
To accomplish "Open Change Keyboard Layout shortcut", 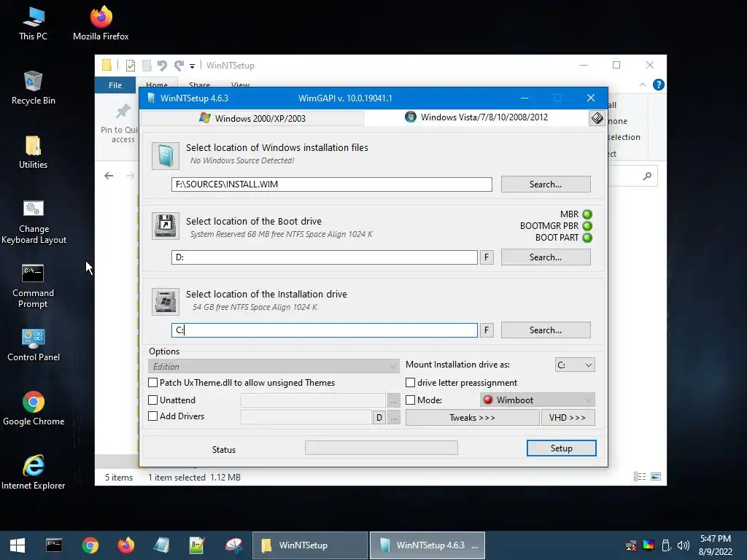I will coord(34,222).
